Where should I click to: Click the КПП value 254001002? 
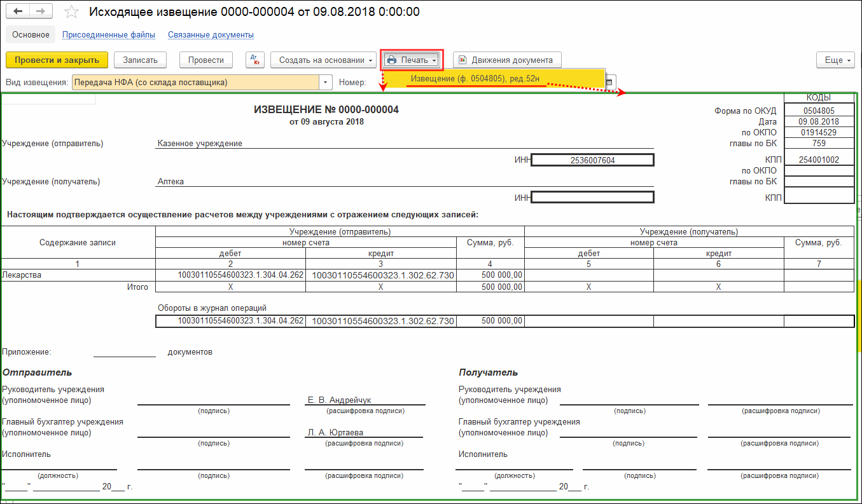coord(819,160)
